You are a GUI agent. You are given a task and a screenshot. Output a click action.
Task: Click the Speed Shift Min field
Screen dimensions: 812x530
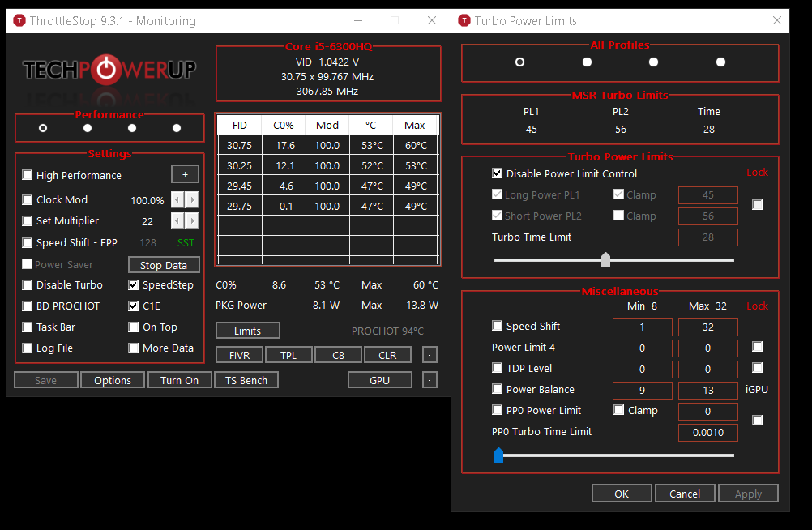(x=642, y=327)
